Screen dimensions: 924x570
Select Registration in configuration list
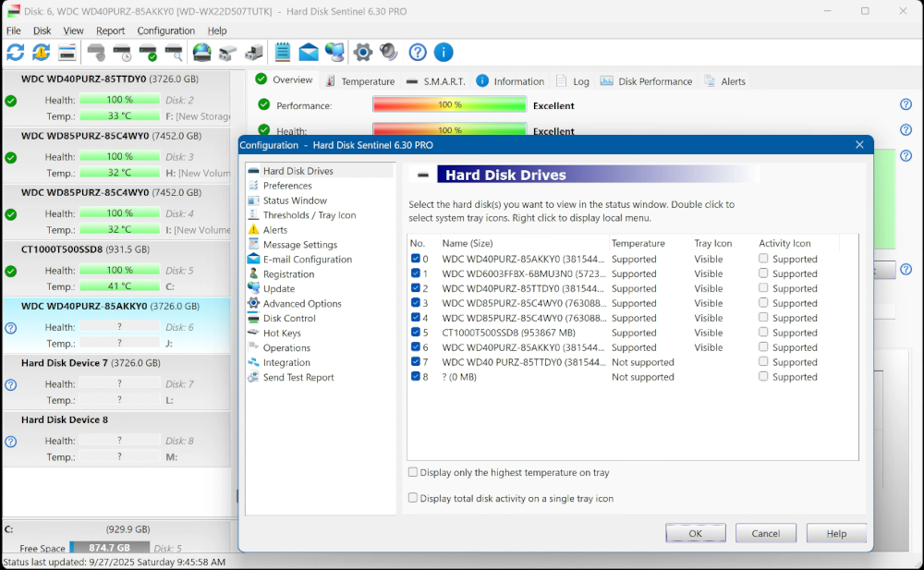(288, 274)
